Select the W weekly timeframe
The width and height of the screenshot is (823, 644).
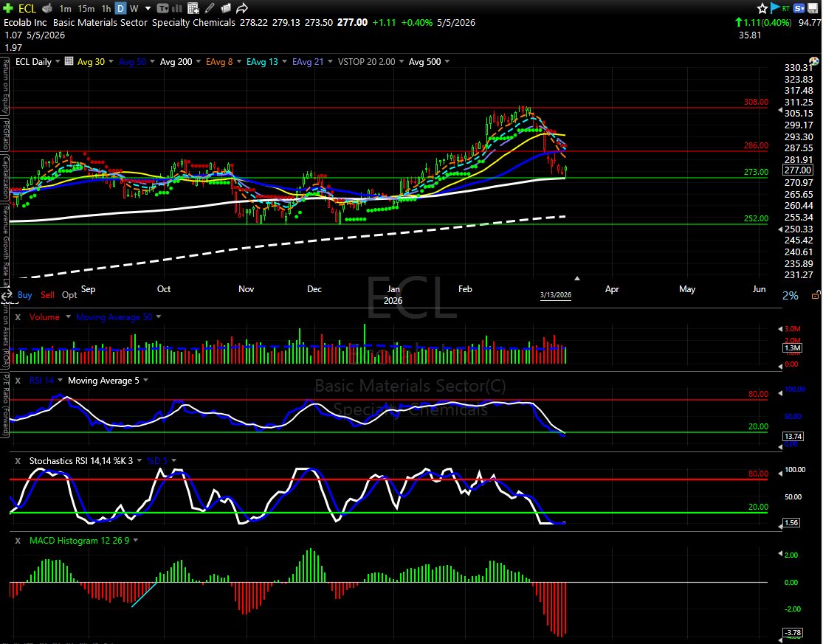(134, 8)
